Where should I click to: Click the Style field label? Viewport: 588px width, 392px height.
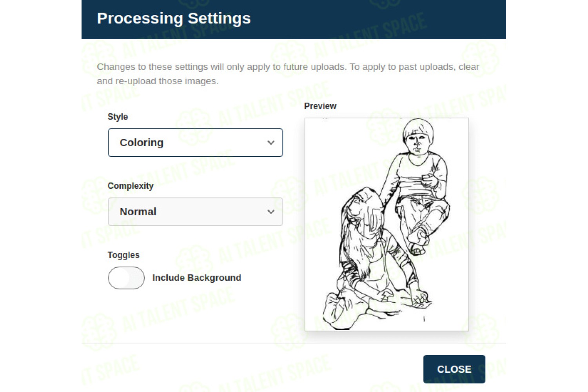(118, 117)
